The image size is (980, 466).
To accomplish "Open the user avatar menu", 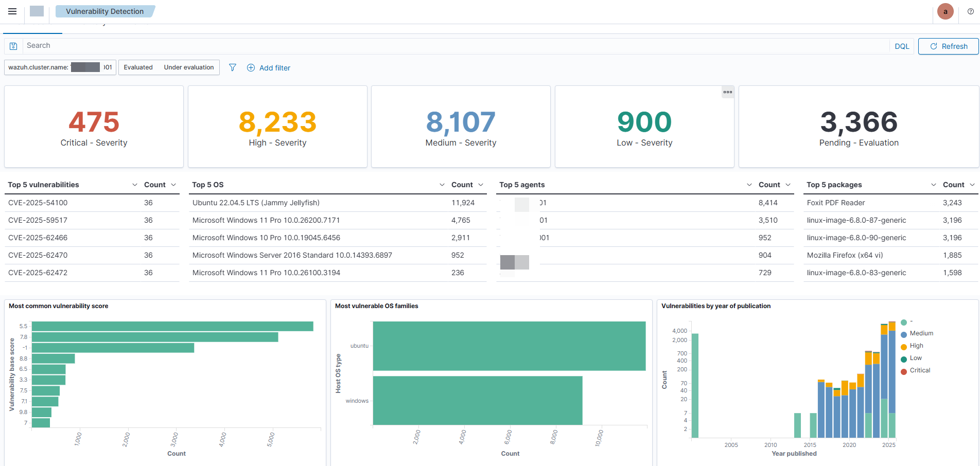I will (x=945, y=11).
